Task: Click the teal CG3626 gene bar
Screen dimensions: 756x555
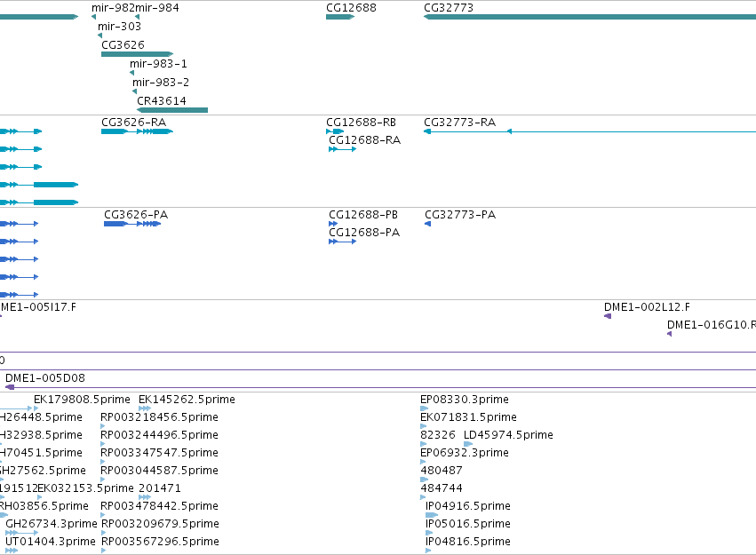Action: [137, 54]
